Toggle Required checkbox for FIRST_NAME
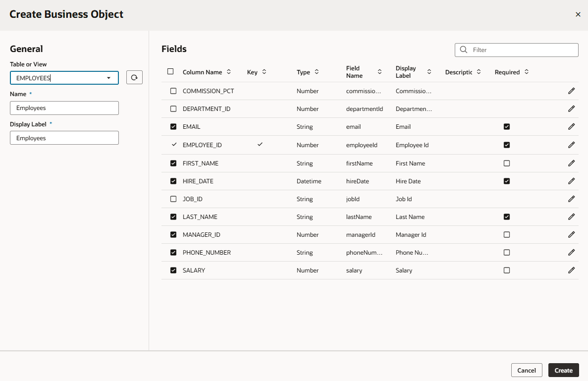This screenshot has width=588, height=381. [506, 163]
